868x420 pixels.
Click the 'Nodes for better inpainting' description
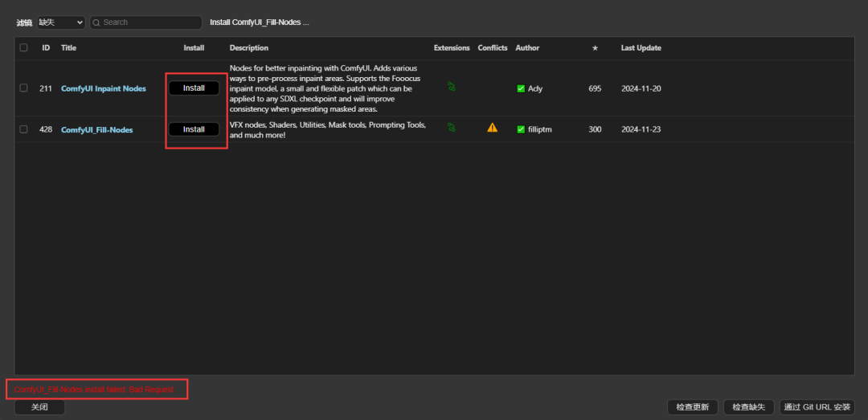(326, 88)
